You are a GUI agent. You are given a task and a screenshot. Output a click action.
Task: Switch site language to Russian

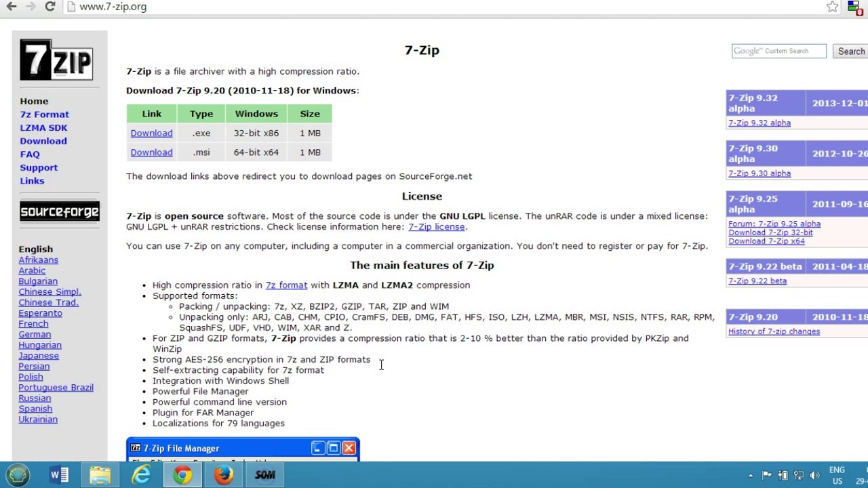coord(35,399)
